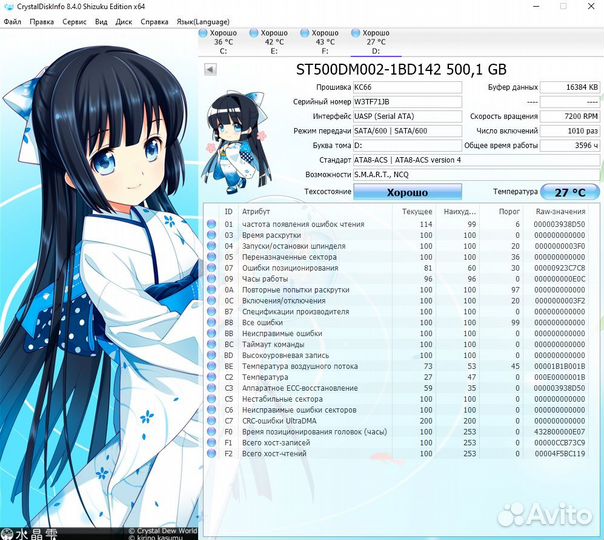Click the Raw-значения column header
This screenshot has height=540, width=604.
pos(560,211)
